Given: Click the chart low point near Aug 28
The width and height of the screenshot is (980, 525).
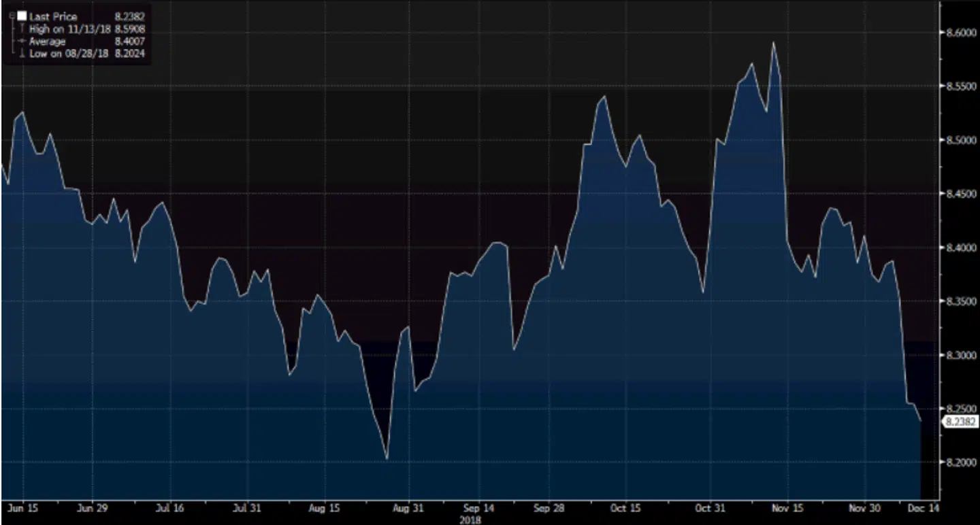Looking at the screenshot, I should 387,458.
